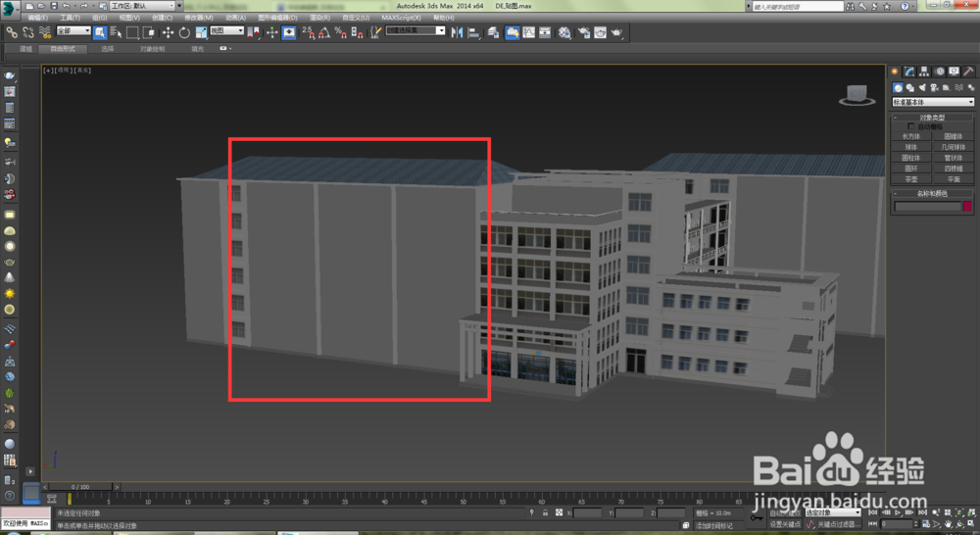Image resolution: width=980 pixels, height=535 pixels.
Task: Toggle the Angle Snap button
Action: (324, 32)
